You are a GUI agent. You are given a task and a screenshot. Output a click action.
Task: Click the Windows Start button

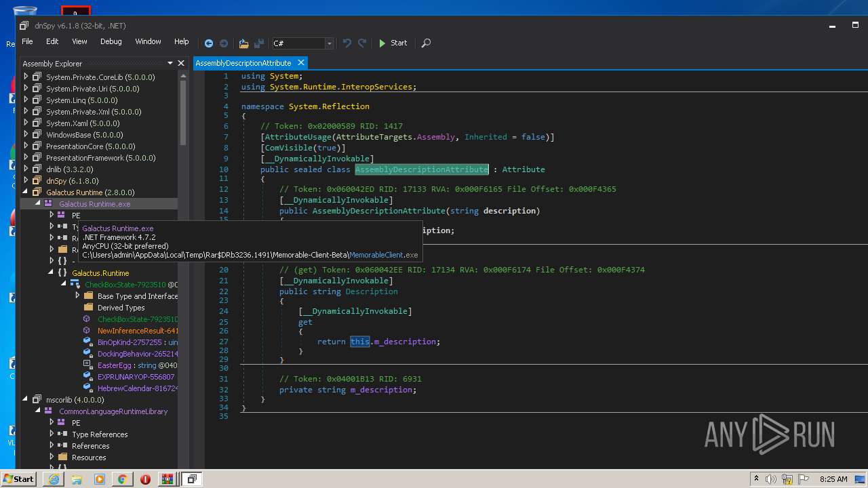pyautogui.click(x=18, y=479)
